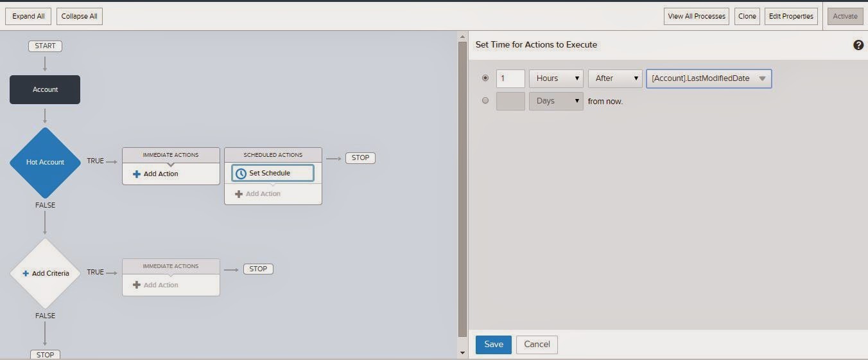Viewport: 868px width, 360px height.
Task: Select the Hours After date radio button
Action: 485,78
